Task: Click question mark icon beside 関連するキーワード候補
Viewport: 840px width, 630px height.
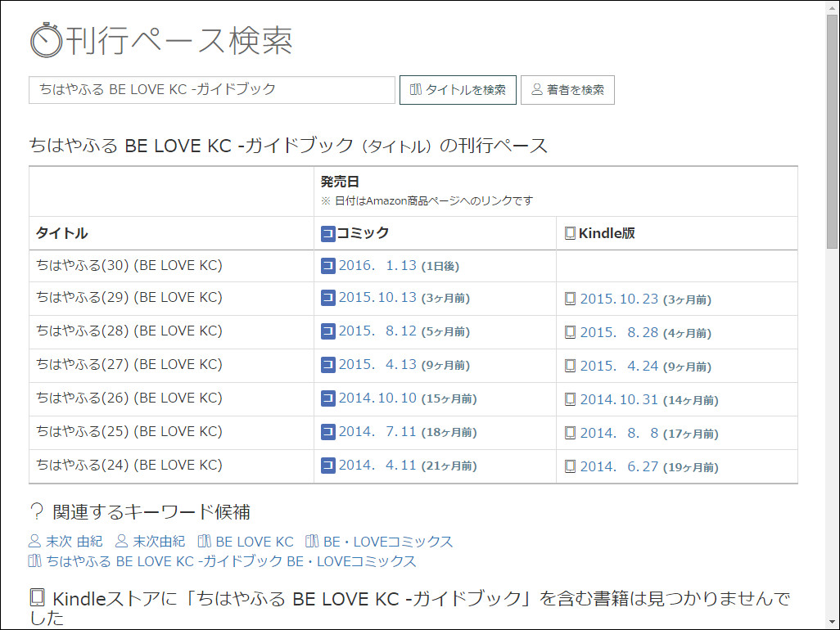Action: tap(37, 512)
